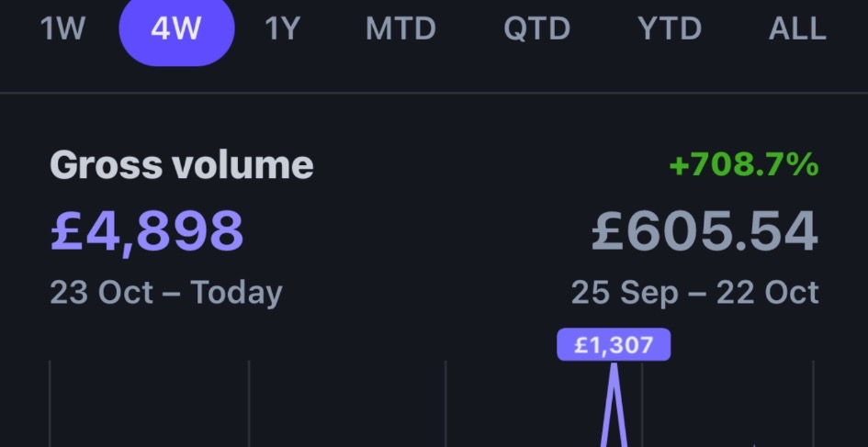The width and height of the screenshot is (868, 447).
Task: Switch to the 1W time range
Action: (62, 29)
